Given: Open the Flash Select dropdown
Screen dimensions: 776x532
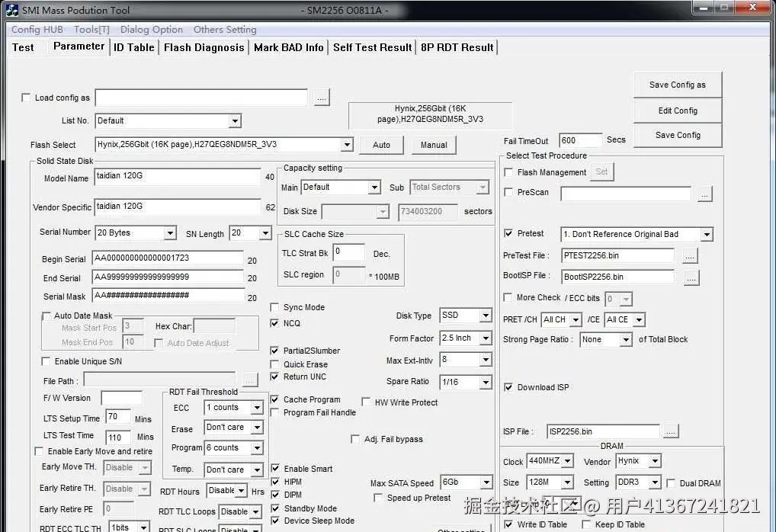Looking at the screenshot, I should click(x=223, y=145).
